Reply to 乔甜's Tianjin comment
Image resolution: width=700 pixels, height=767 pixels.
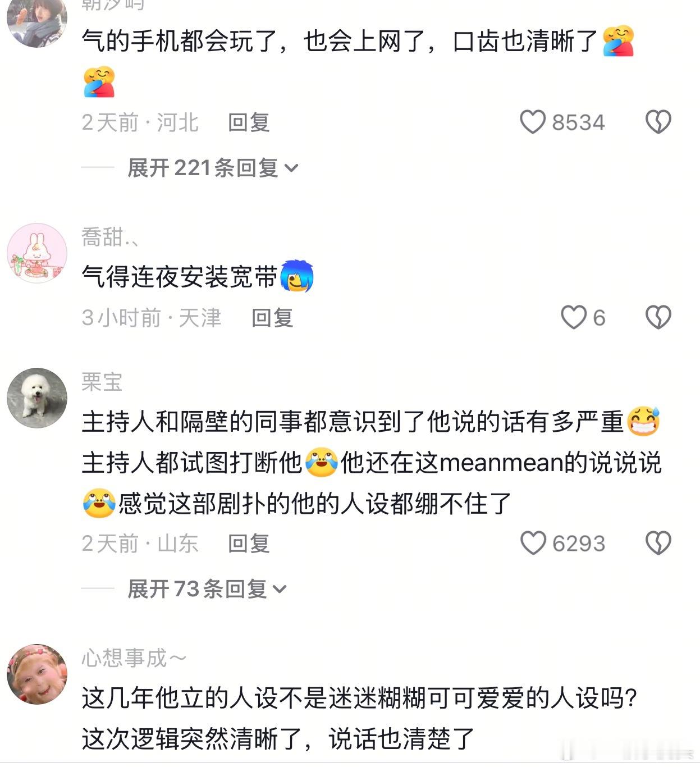point(272,318)
